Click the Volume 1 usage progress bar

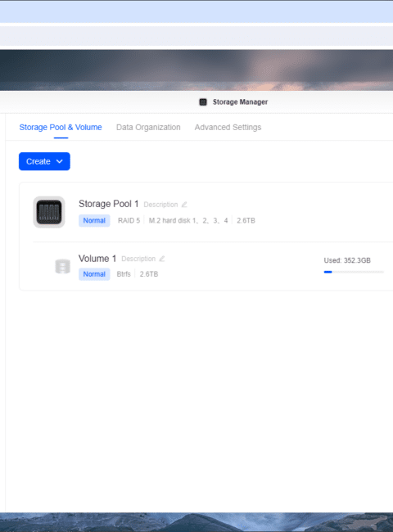pos(354,272)
